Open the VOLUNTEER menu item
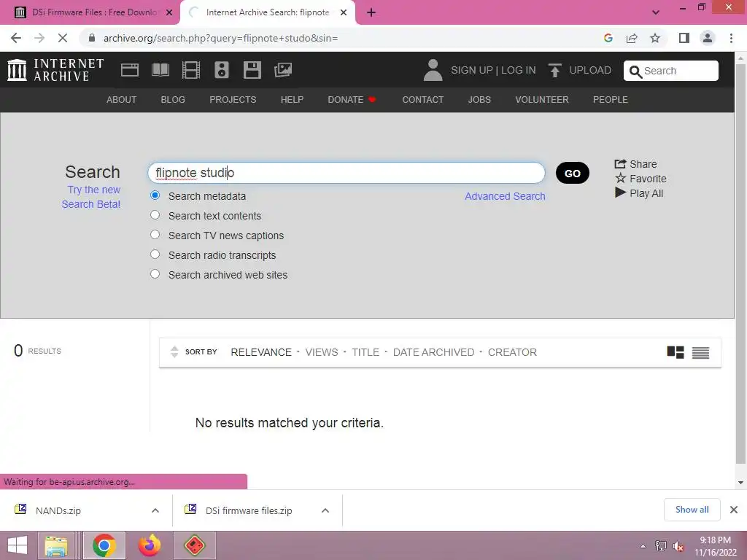Viewport: 747px width, 560px height. click(542, 99)
